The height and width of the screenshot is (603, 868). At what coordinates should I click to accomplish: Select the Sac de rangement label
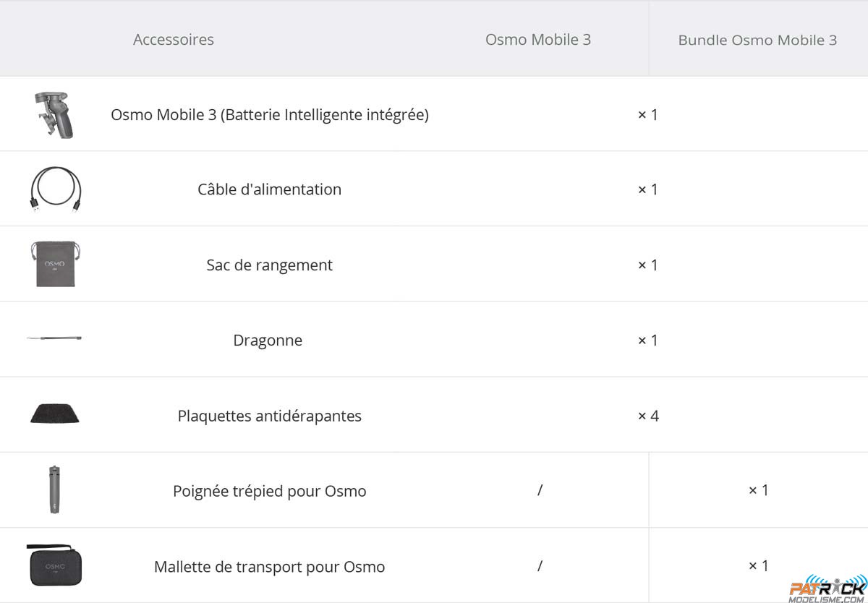tap(270, 265)
